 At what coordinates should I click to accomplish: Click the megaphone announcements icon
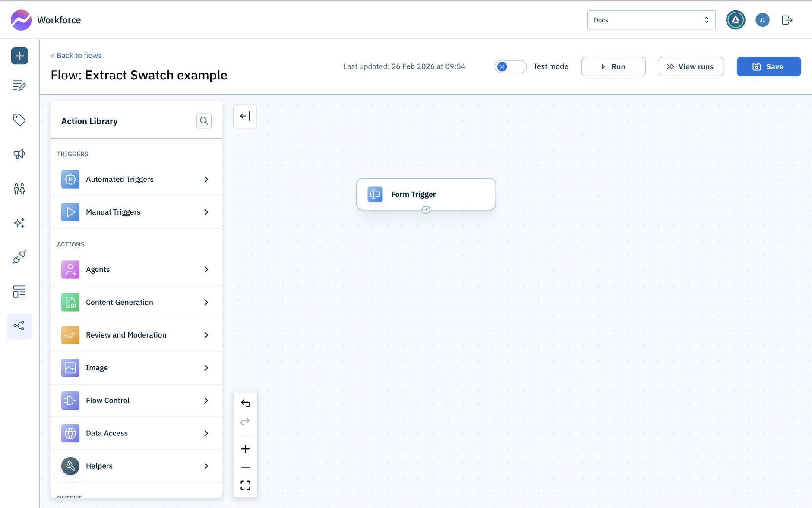tap(19, 154)
